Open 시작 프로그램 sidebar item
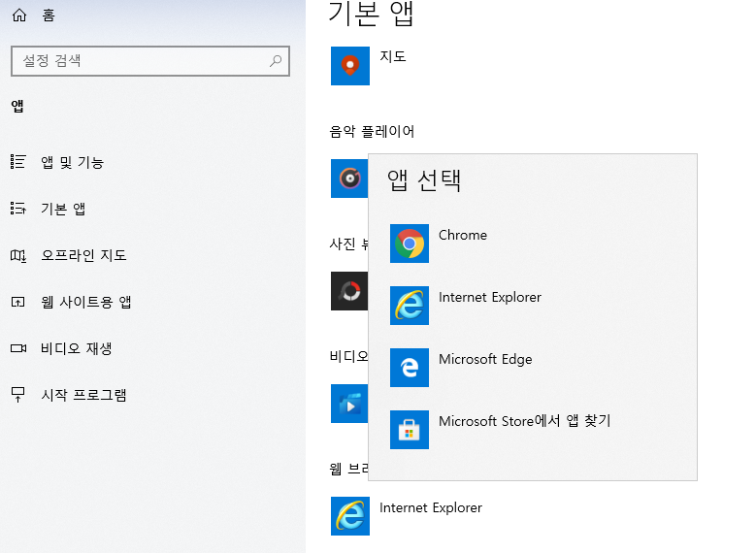Screen dimensions: 756x553 click(83, 395)
